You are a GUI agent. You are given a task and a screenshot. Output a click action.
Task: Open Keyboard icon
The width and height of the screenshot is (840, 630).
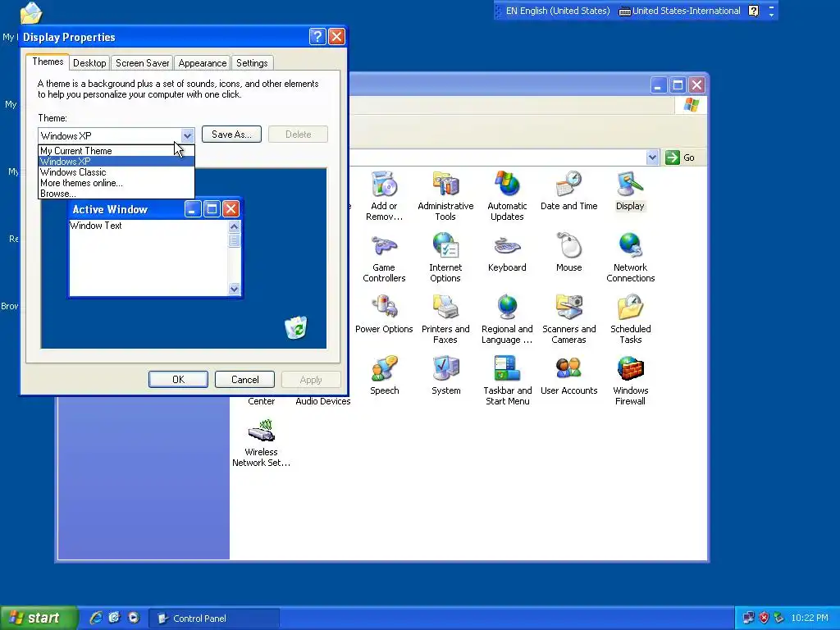(x=507, y=253)
